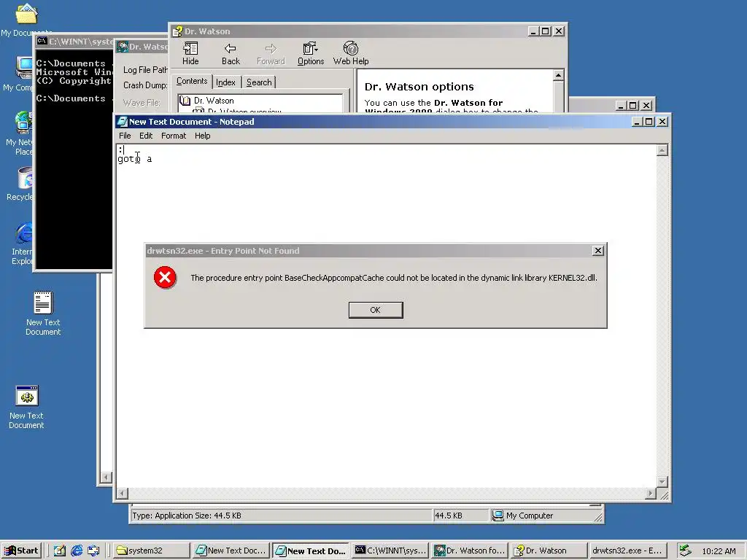Viewport: 747px width, 560px height.
Task: Click 44.5 KB size cell in status bar
Action: tap(460, 516)
